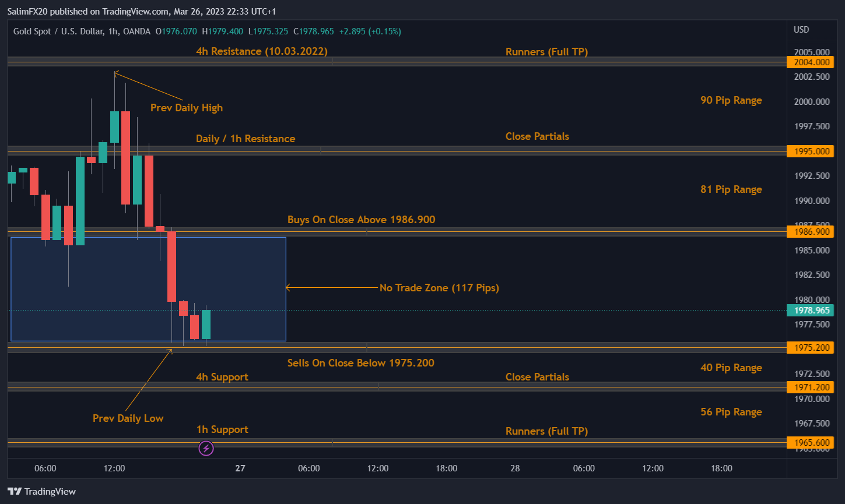Click the 1990.000 price axis tick

pos(811,201)
